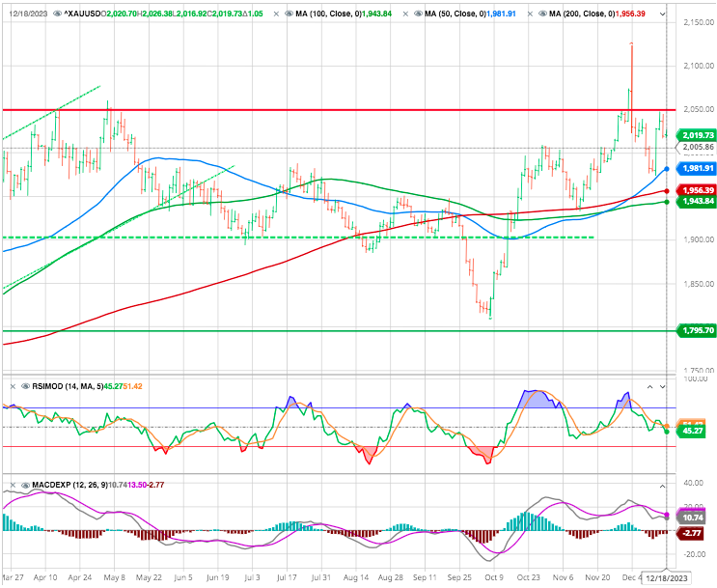Click the red dot ending the 200-day MA line
This screenshot has height=588, width=717.
(x=667, y=190)
